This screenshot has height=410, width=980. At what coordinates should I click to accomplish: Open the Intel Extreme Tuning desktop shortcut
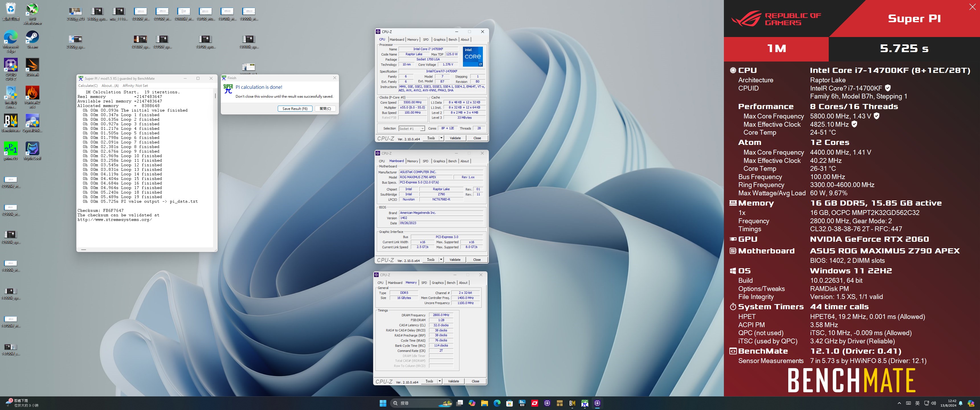tap(11, 97)
